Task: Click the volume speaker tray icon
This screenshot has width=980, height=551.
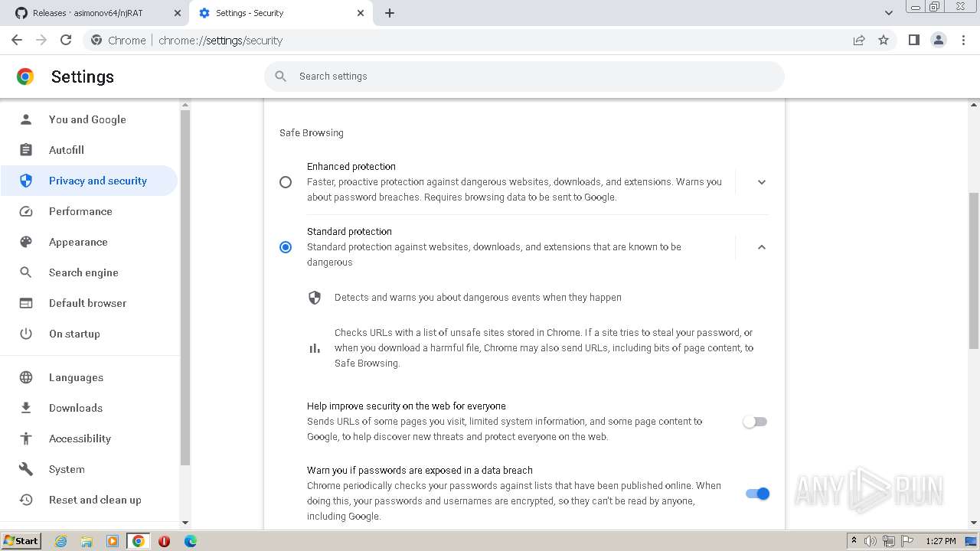Action: point(871,541)
